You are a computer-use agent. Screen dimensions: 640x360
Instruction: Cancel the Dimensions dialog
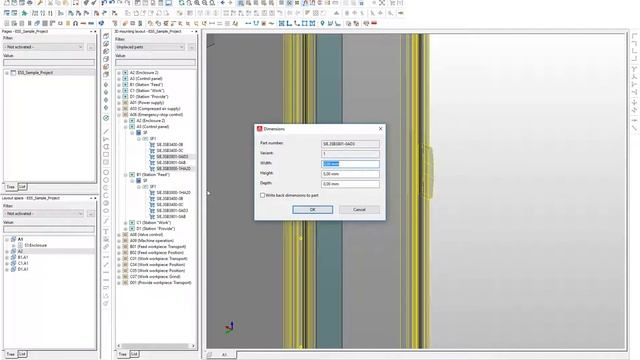point(359,209)
